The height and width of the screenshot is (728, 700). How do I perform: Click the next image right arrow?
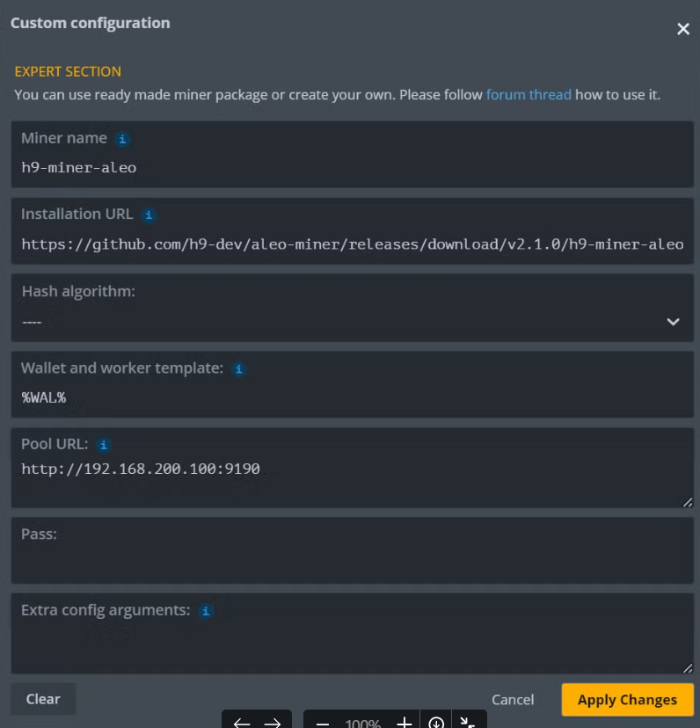[x=273, y=723]
